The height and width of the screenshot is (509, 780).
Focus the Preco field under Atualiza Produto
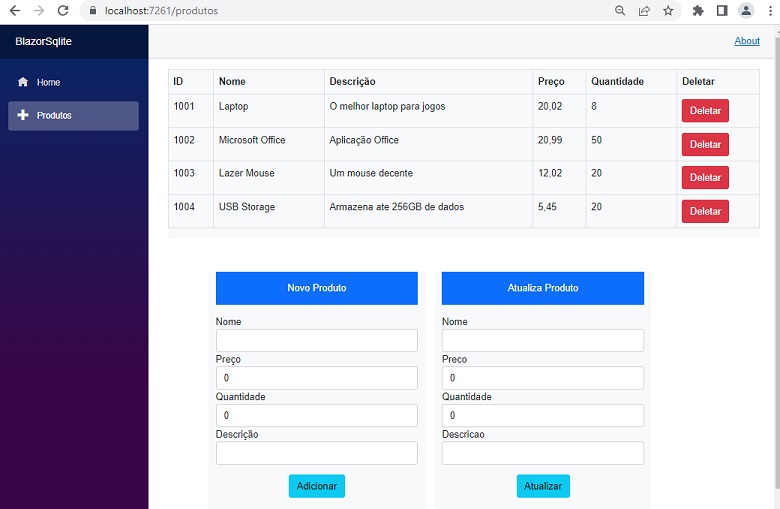click(x=543, y=378)
